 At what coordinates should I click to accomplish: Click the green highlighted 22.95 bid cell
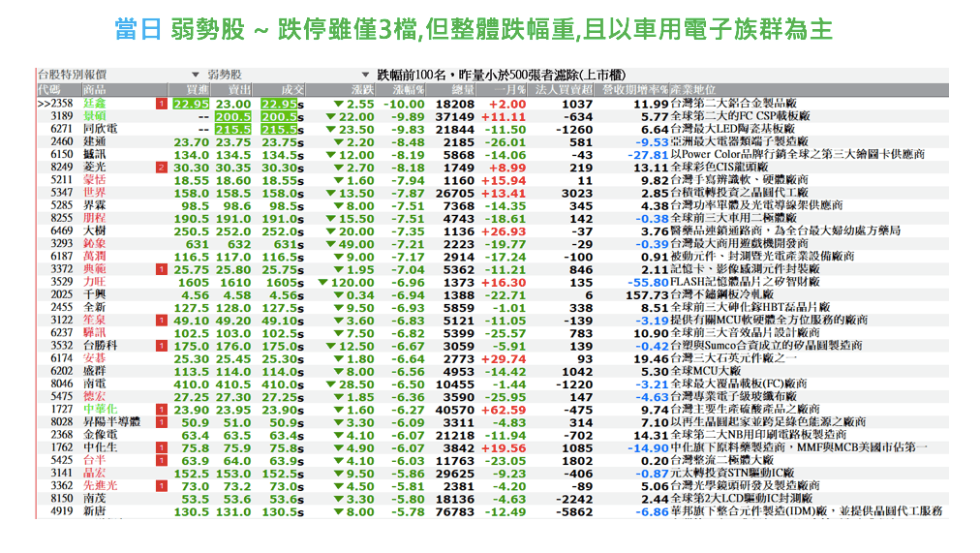click(191, 104)
